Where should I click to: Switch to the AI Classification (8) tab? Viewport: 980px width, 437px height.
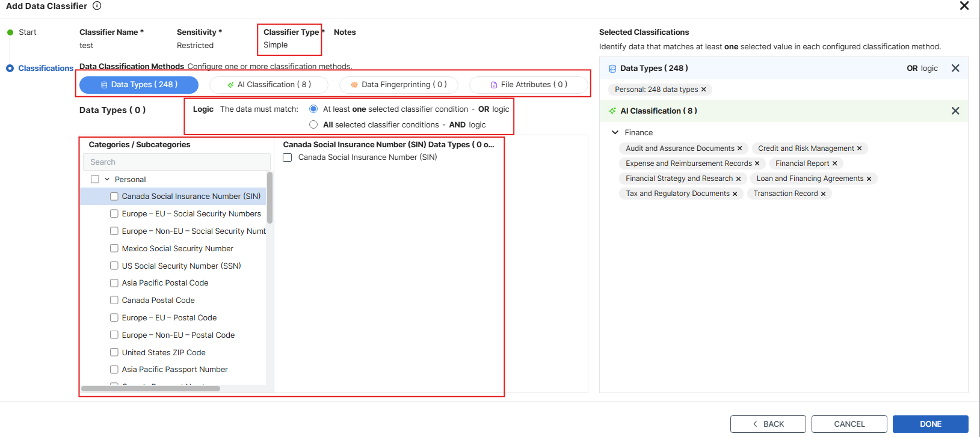269,85
